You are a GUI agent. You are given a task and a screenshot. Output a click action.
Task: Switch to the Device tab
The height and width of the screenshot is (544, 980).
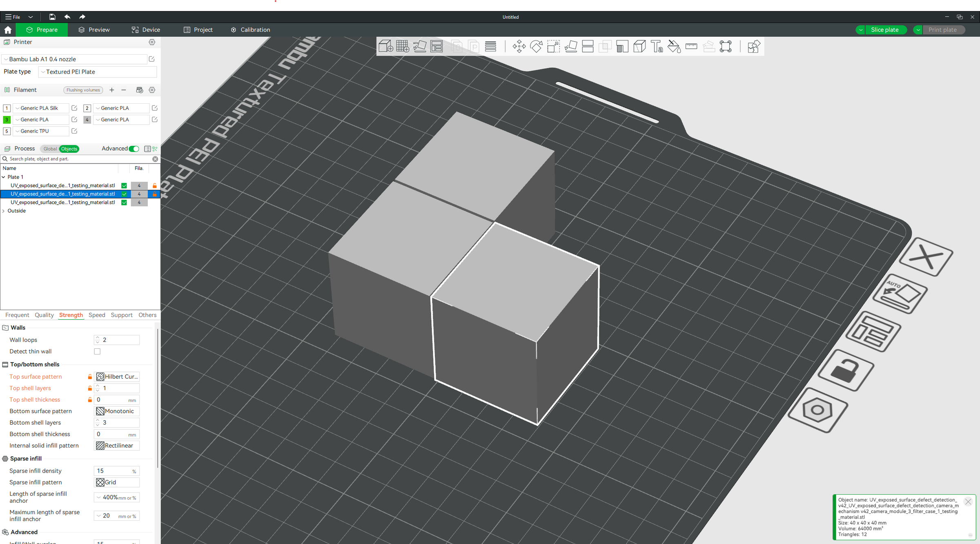pos(146,30)
